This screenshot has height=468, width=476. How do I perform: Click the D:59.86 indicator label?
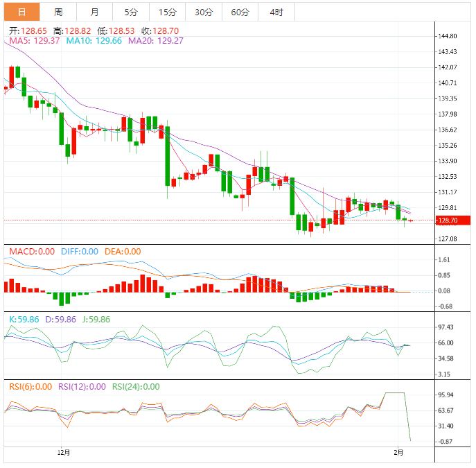click(60, 320)
